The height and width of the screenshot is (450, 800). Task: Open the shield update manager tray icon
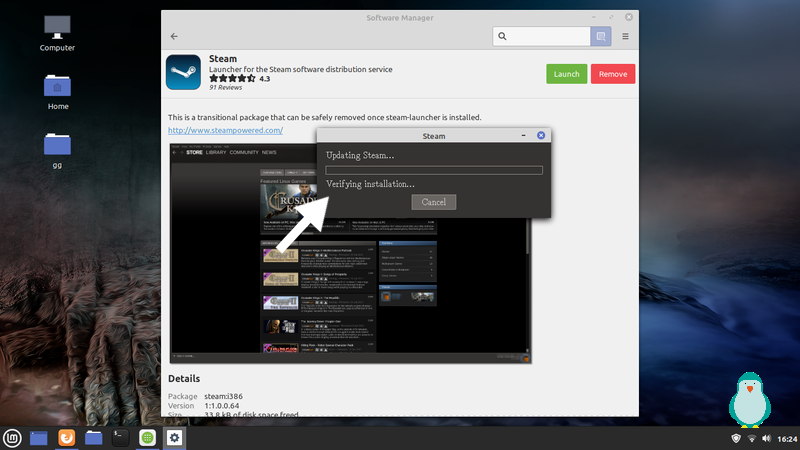click(736, 438)
